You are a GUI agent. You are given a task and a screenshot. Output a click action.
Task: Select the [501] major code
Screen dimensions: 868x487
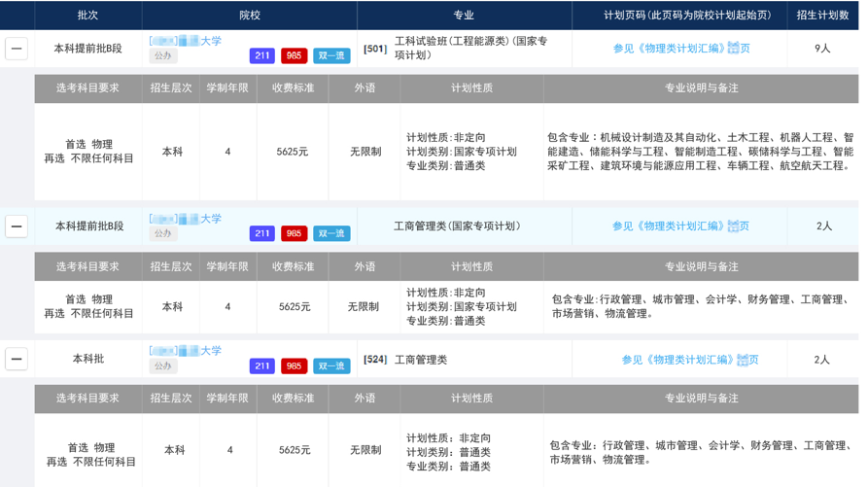375,49
